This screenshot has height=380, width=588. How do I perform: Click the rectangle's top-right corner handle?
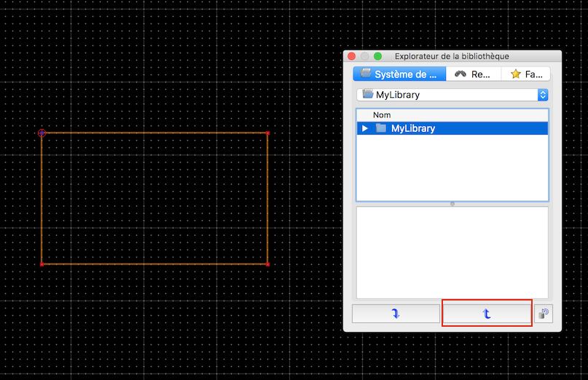pos(267,133)
